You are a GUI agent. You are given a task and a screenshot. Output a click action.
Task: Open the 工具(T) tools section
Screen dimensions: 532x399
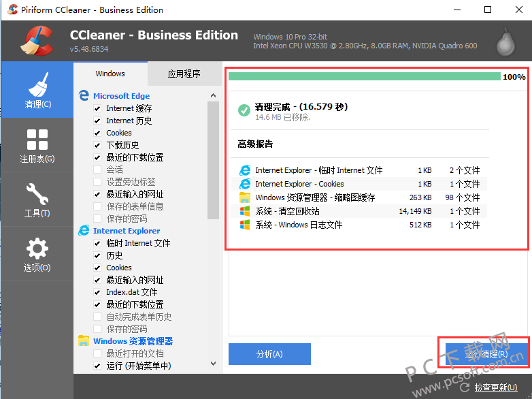(x=37, y=199)
